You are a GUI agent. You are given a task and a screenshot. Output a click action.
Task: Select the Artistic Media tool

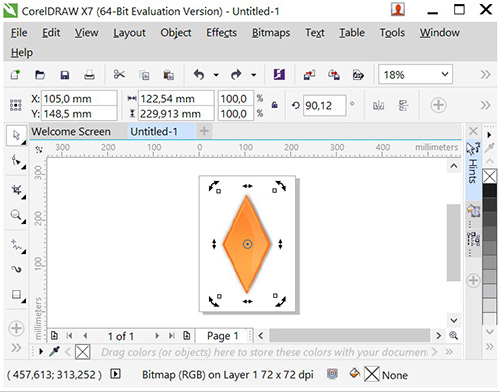[16, 269]
